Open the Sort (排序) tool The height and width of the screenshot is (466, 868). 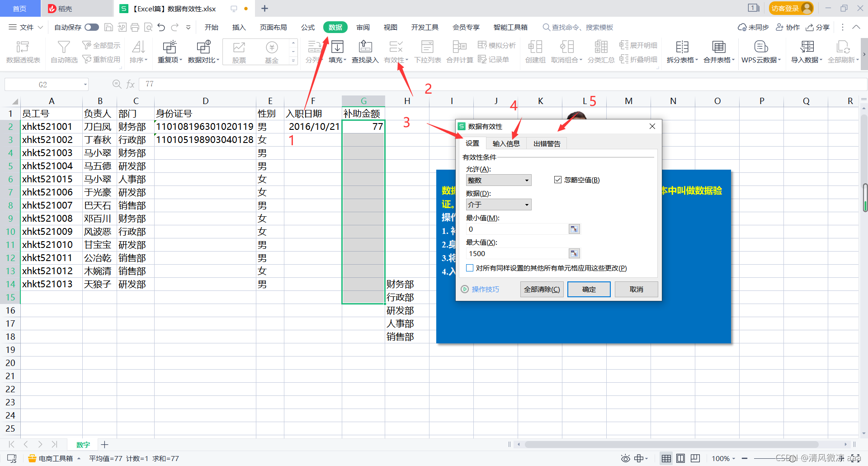[x=138, y=52]
